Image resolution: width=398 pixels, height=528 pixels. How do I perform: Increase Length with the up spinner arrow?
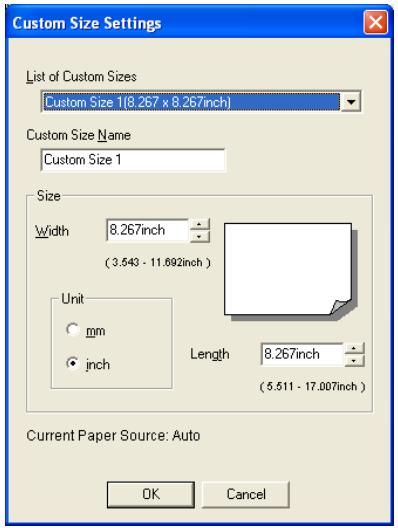pos(354,349)
